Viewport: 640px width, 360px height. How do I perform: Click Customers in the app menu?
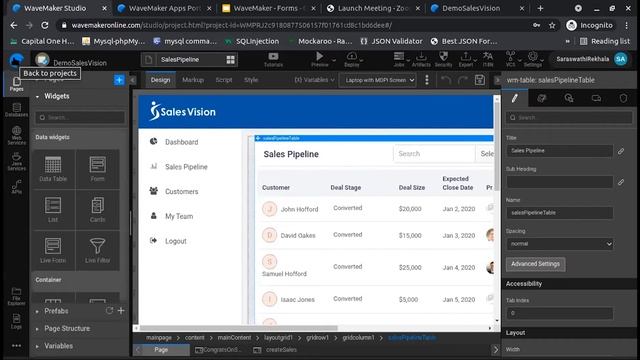(182, 191)
